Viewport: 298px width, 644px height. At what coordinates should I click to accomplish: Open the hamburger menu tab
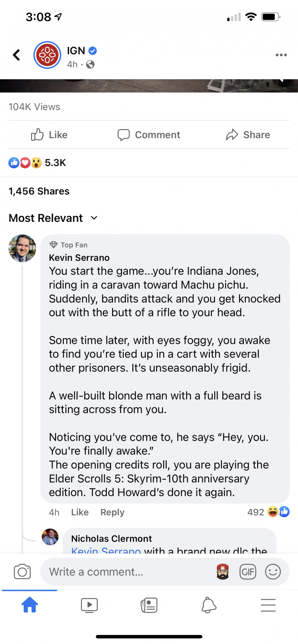pyautogui.click(x=268, y=605)
